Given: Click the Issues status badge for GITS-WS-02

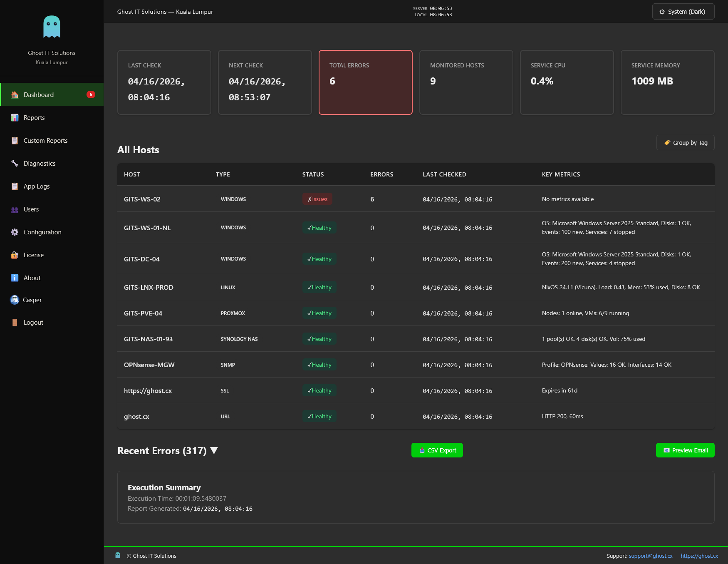Looking at the screenshot, I should tap(317, 199).
